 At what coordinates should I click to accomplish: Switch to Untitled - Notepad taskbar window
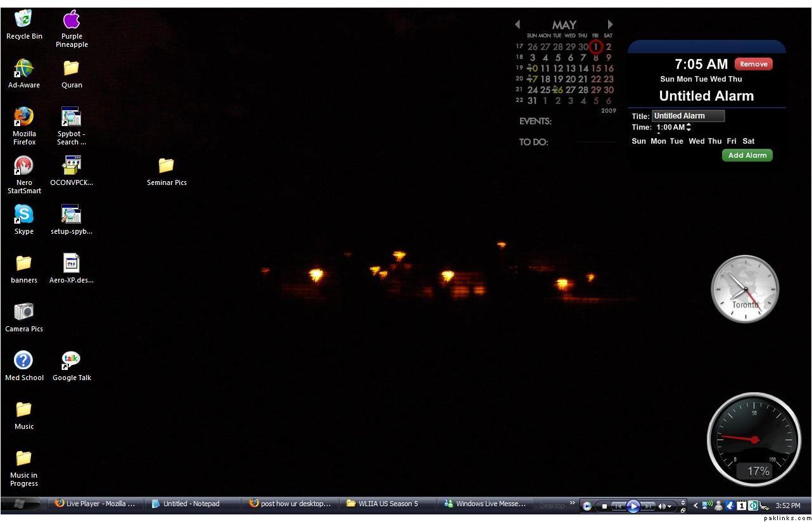pyautogui.click(x=191, y=504)
